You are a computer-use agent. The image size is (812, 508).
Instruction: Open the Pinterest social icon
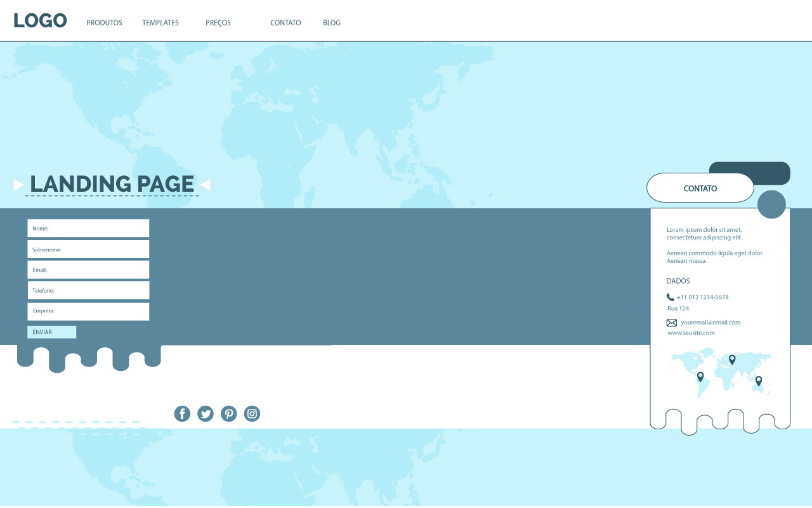click(229, 414)
